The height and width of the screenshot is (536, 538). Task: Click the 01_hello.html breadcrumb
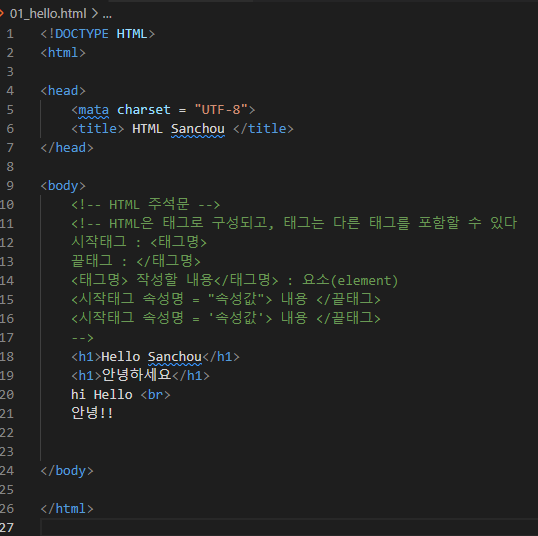(x=48, y=14)
